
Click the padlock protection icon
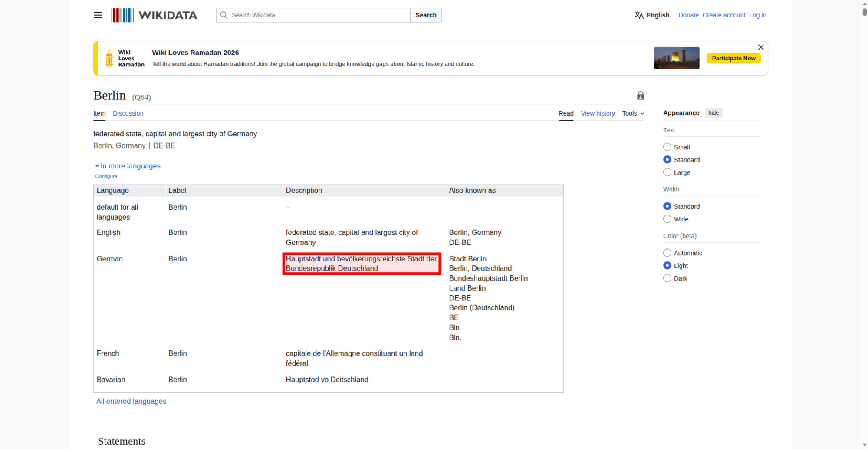[640, 96]
